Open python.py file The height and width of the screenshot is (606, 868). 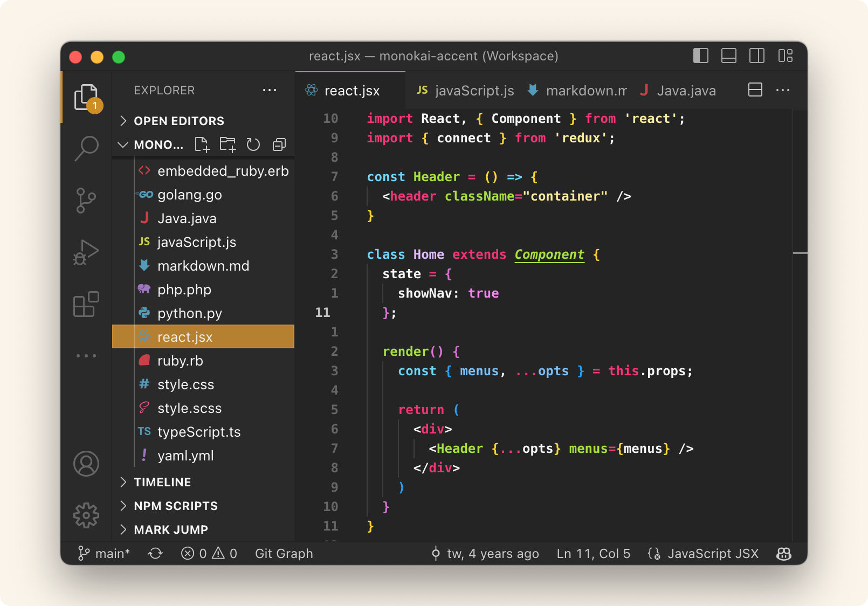tap(203, 313)
